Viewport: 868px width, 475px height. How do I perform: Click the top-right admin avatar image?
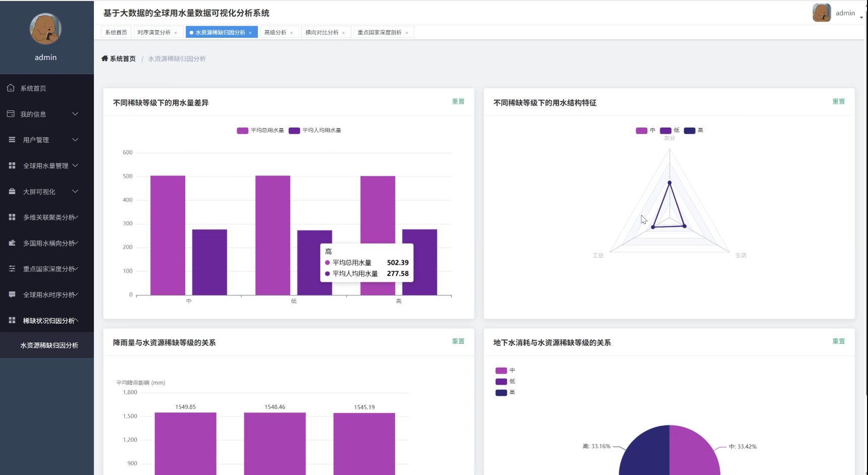(x=822, y=13)
